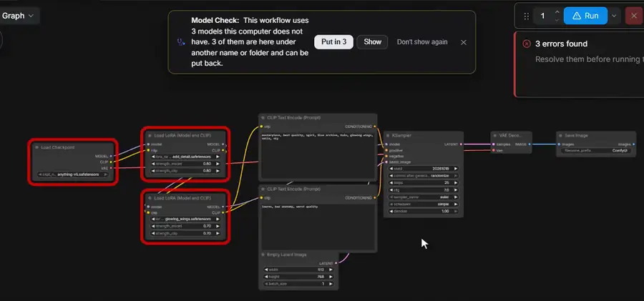Image resolution: width=644 pixels, height=301 pixels.
Task: Open the lora_name combo showing glowing_wings.safetensors
Action: pyautogui.click(x=185, y=219)
